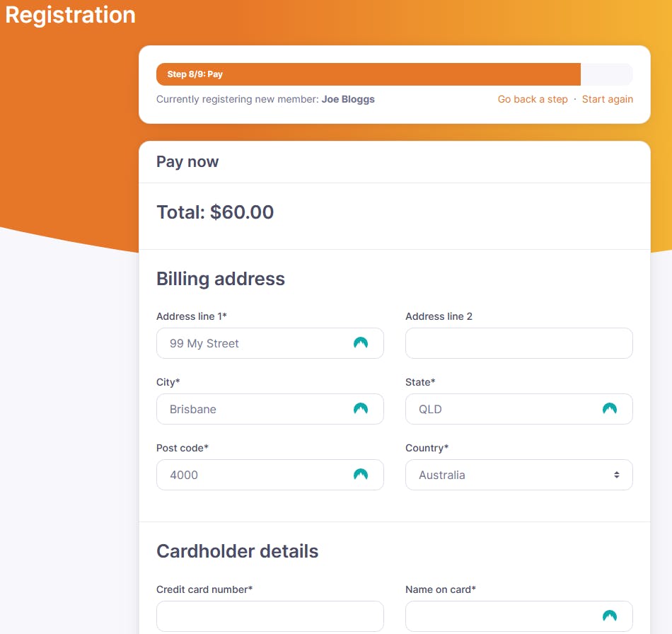Click the State input field
The height and width of the screenshot is (634, 672).
click(x=502, y=409)
